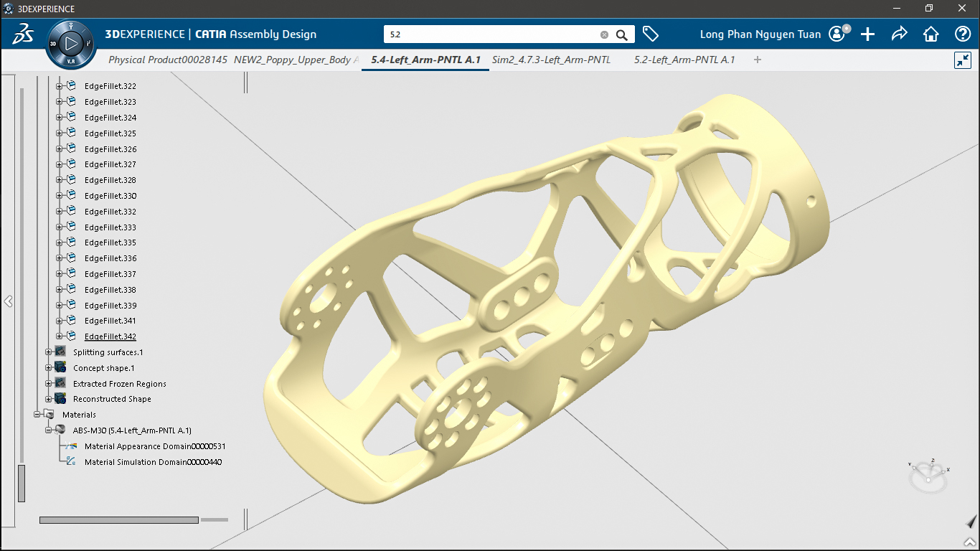Open the Help question mark icon

(x=963, y=34)
